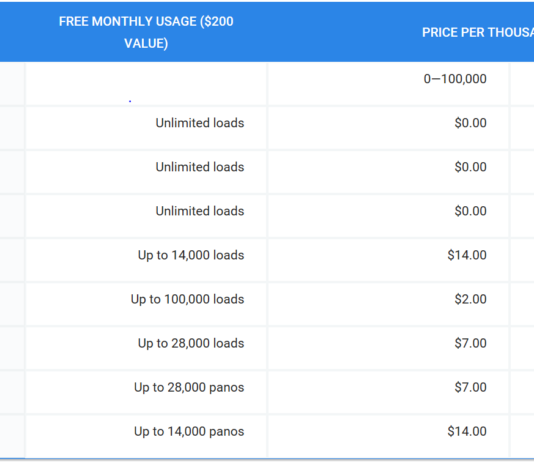Select the Up to 14,000 loads cell
Viewport: 534px width, 462px height.
[x=146, y=260]
